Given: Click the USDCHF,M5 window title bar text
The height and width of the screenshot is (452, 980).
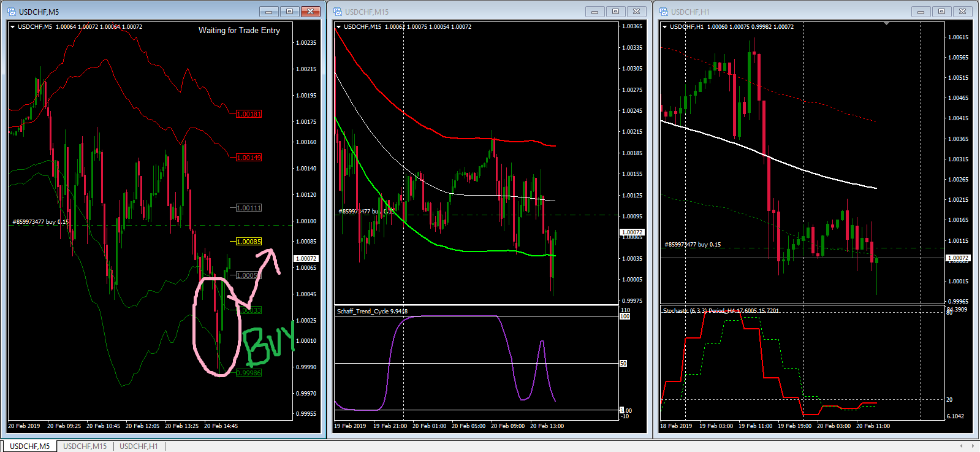Looking at the screenshot, I should tap(39, 12).
